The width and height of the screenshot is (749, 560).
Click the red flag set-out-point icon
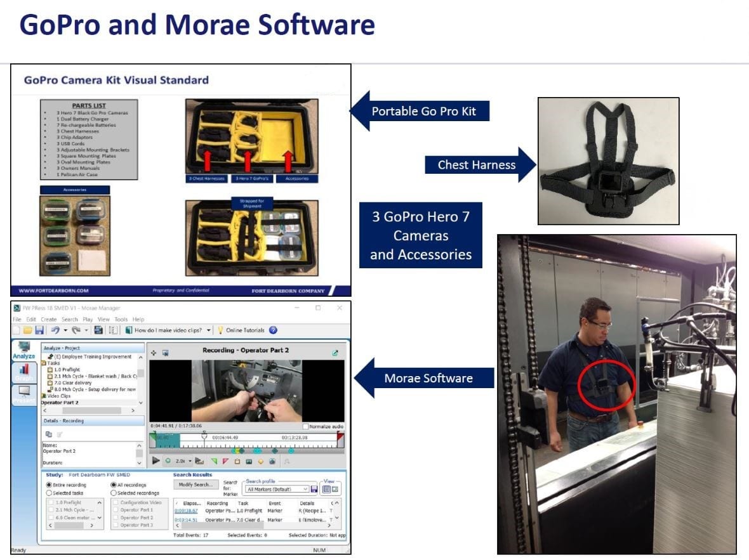[x=225, y=461]
